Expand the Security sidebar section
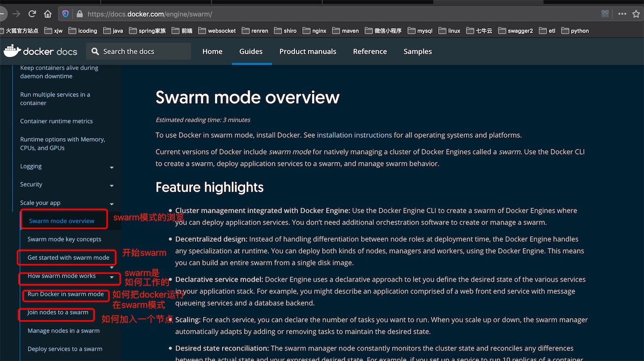 pyautogui.click(x=112, y=186)
